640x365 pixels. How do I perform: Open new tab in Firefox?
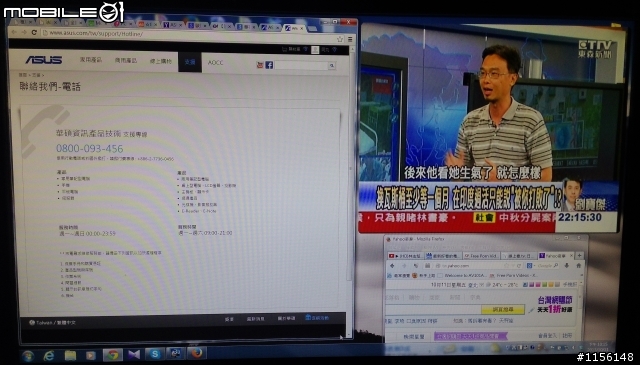point(580,256)
